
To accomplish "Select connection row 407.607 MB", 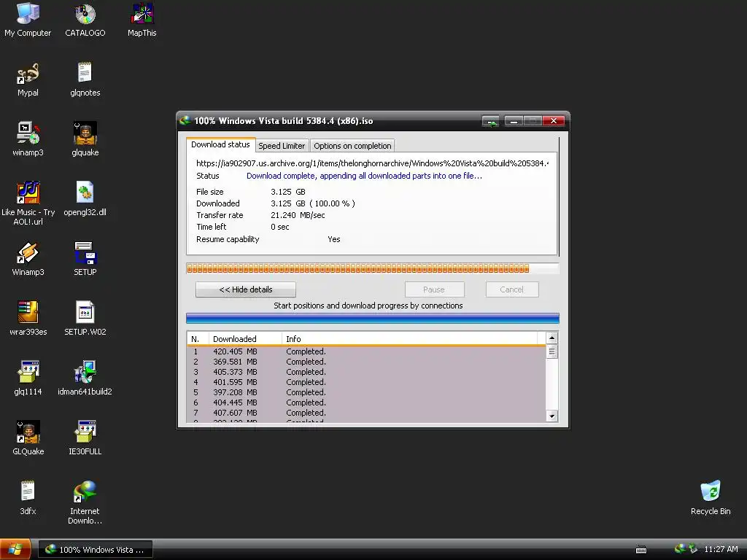I will click(366, 413).
